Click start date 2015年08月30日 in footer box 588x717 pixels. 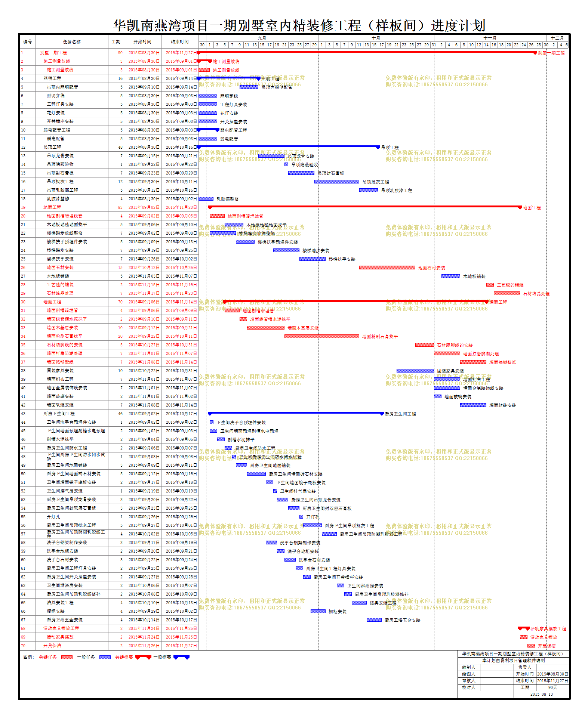pyautogui.click(x=552, y=674)
